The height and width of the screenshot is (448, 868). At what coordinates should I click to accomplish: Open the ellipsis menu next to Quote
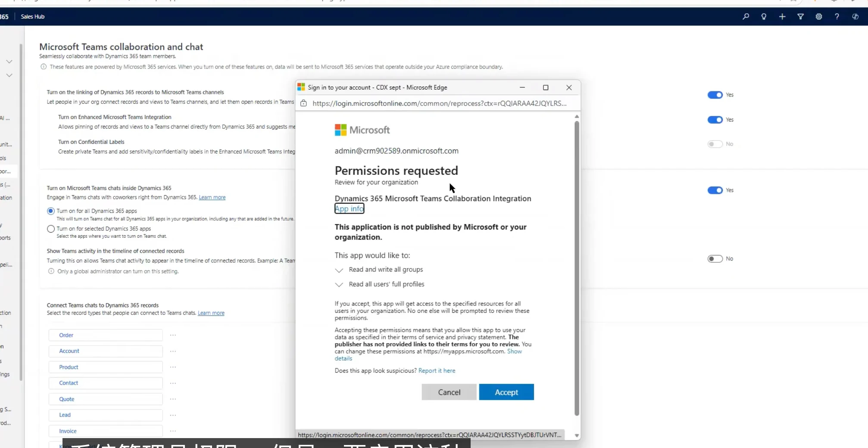pyautogui.click(x=173, y=399)
